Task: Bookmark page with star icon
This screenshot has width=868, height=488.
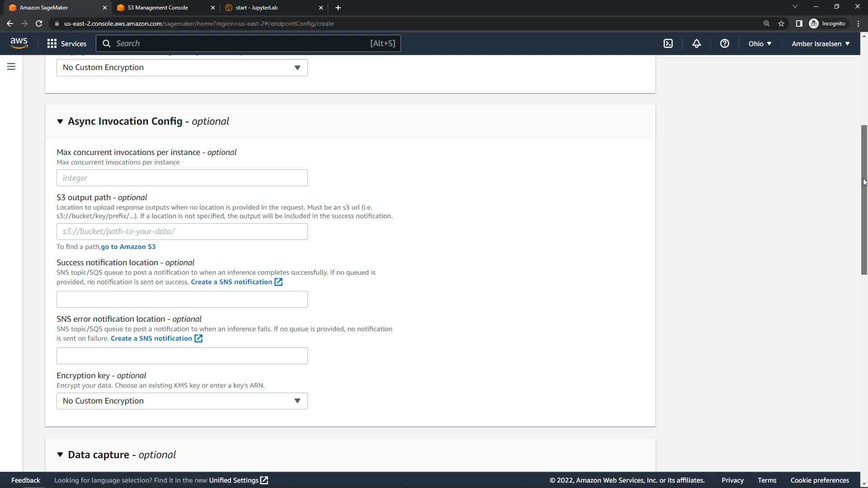Action: coord(781,23)
